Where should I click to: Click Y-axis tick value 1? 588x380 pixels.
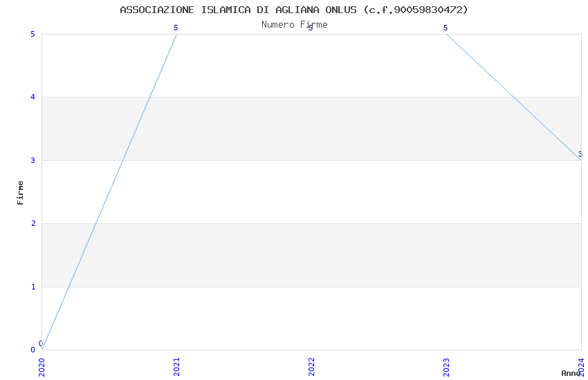coord(33,287)
